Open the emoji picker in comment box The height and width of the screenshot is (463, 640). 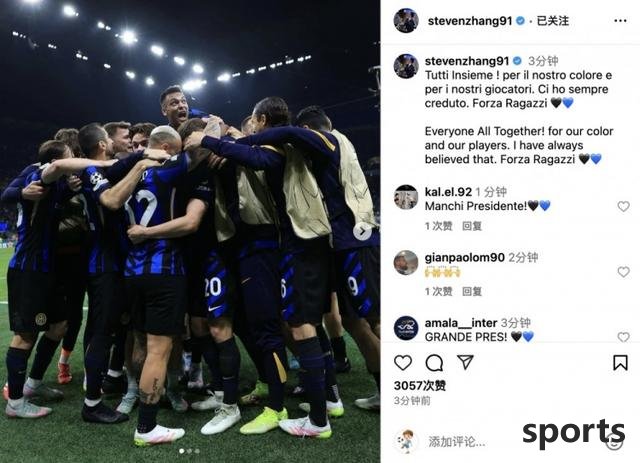click(x=614, y=442)
